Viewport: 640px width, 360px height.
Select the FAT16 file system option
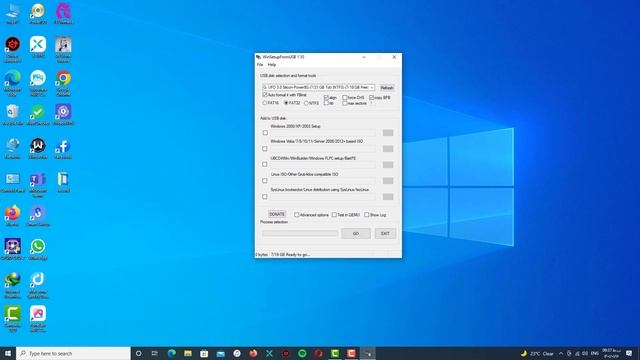[x=271, y=103]
